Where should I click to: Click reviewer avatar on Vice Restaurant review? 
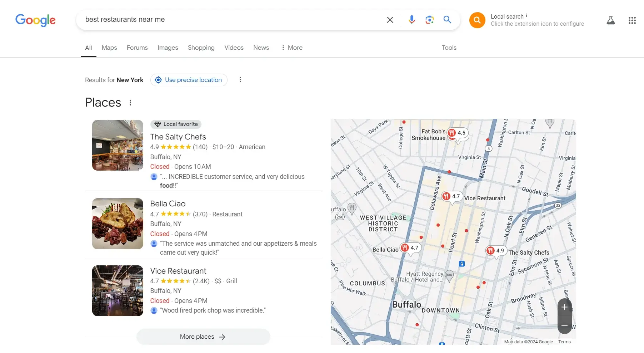[x=154, y=310]
